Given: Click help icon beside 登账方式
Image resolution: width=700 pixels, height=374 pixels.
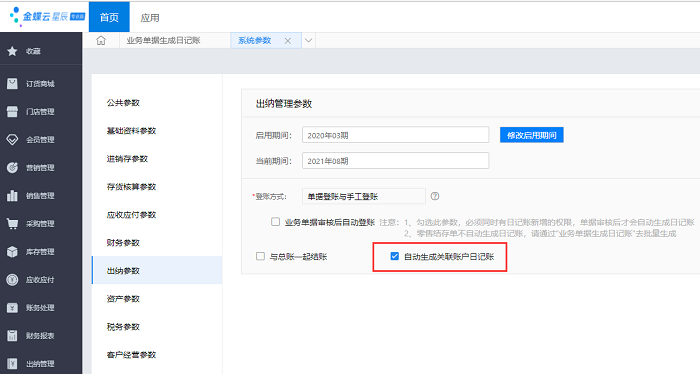Looking at the screenshot, I should [435, 196].
